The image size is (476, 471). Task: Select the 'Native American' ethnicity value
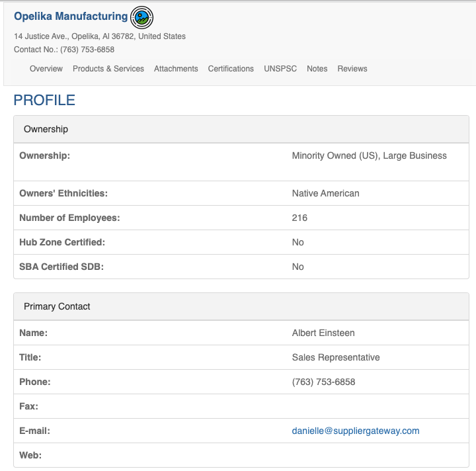(326, 193)
